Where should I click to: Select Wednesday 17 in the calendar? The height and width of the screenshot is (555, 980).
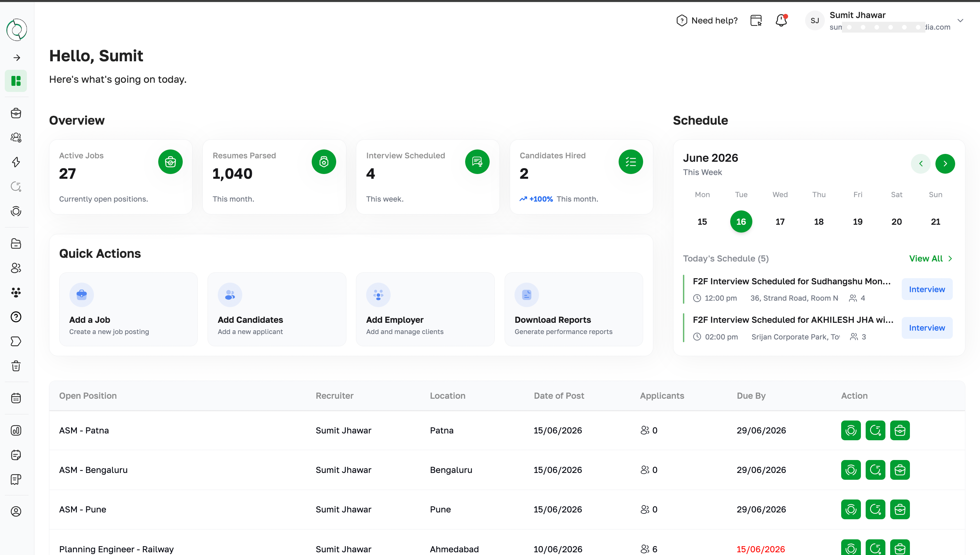780,221
